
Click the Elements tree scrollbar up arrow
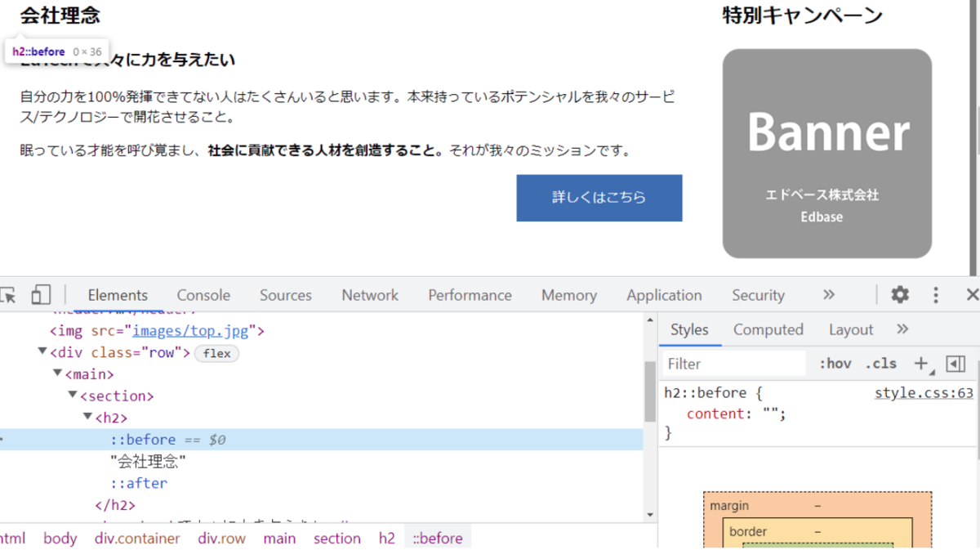(650, 320)
